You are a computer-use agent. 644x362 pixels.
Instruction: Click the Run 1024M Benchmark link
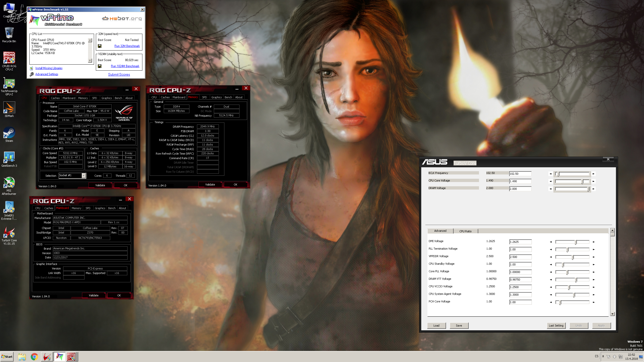[125, 66]
